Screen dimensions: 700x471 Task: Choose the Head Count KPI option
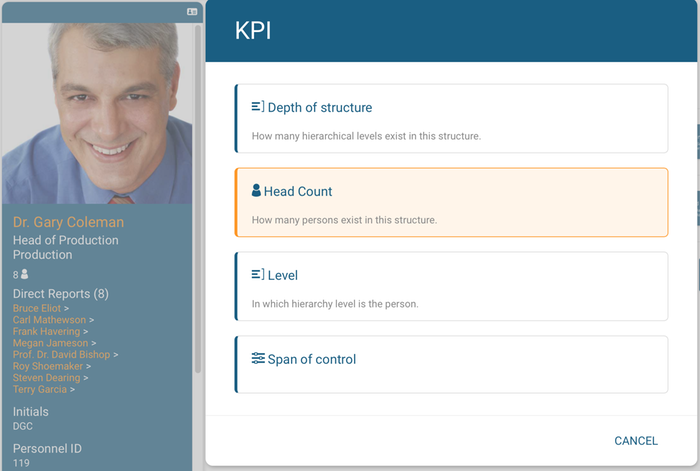pos(451,202)
